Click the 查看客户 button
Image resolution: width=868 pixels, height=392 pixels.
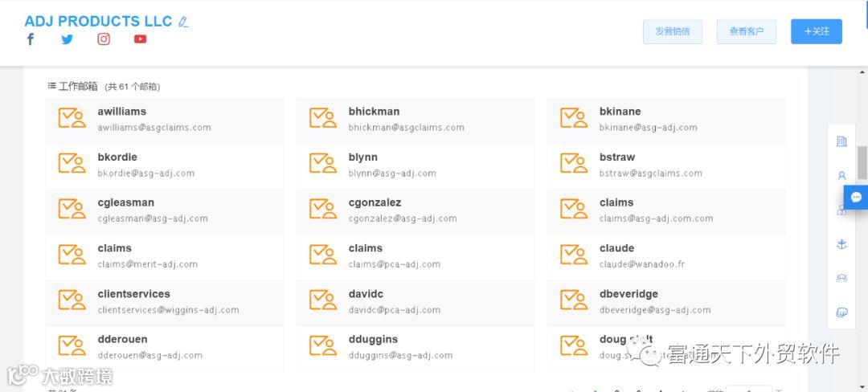pyautogui.click(x=746, y=31)
